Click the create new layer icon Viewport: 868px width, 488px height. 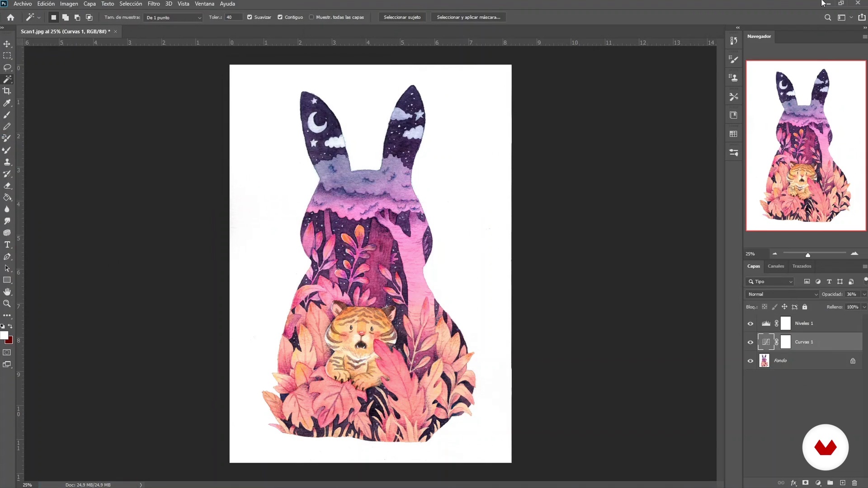(843, 483)
